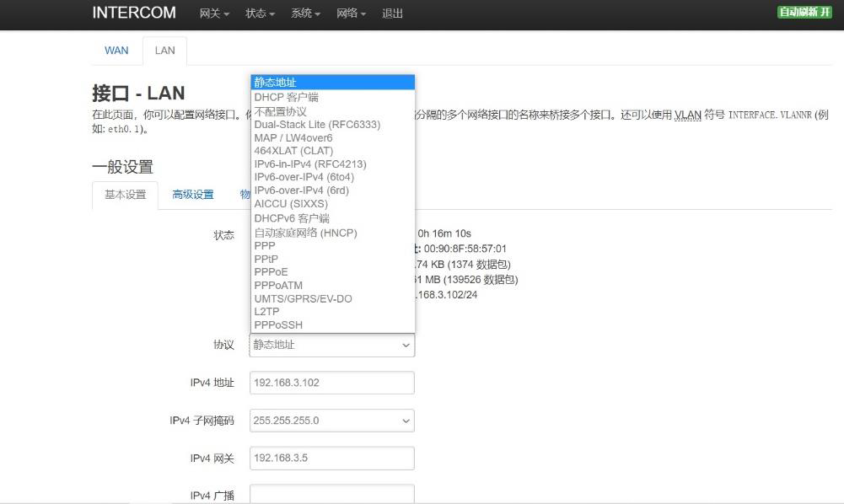The image size is (844, 504).
Task: Select the 基本设置 tab
Action: tap(125, 195)
